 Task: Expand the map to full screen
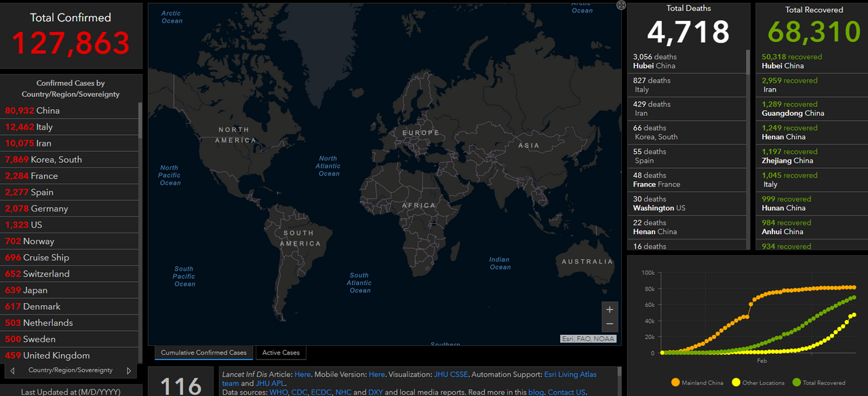621,5
